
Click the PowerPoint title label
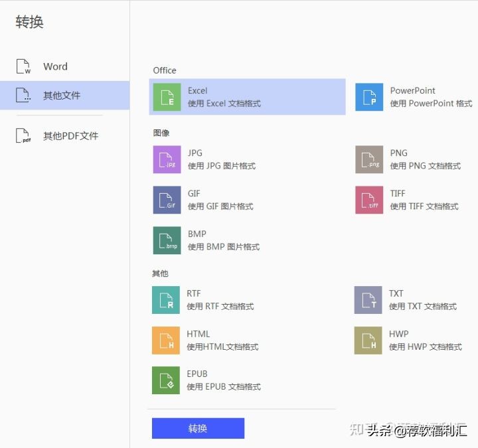pos(412,90)
